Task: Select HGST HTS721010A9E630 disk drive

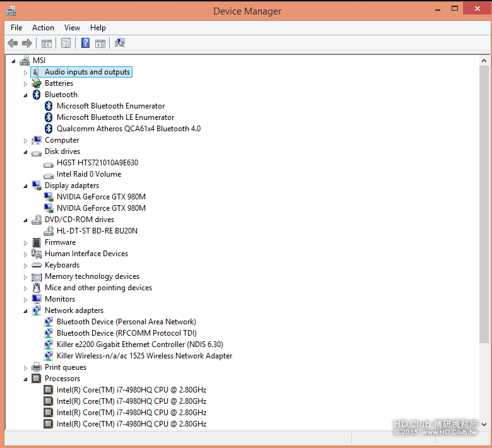Action: point(97,163)
